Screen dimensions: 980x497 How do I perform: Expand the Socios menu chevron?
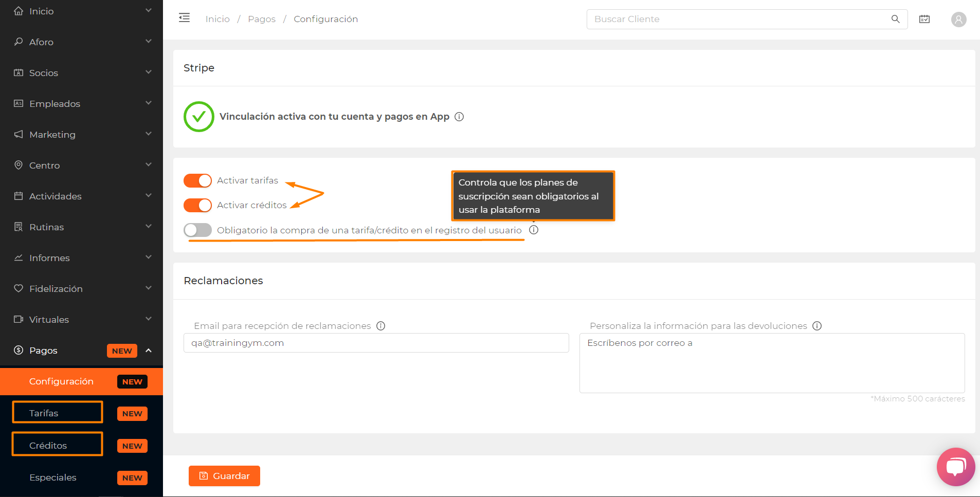[149, 72]
